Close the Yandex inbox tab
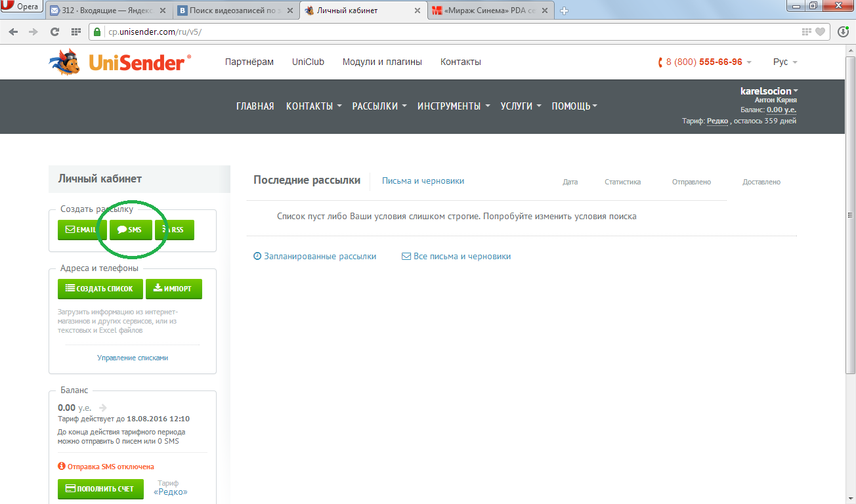The image size is (856, 504). click(x=163, y=10)
